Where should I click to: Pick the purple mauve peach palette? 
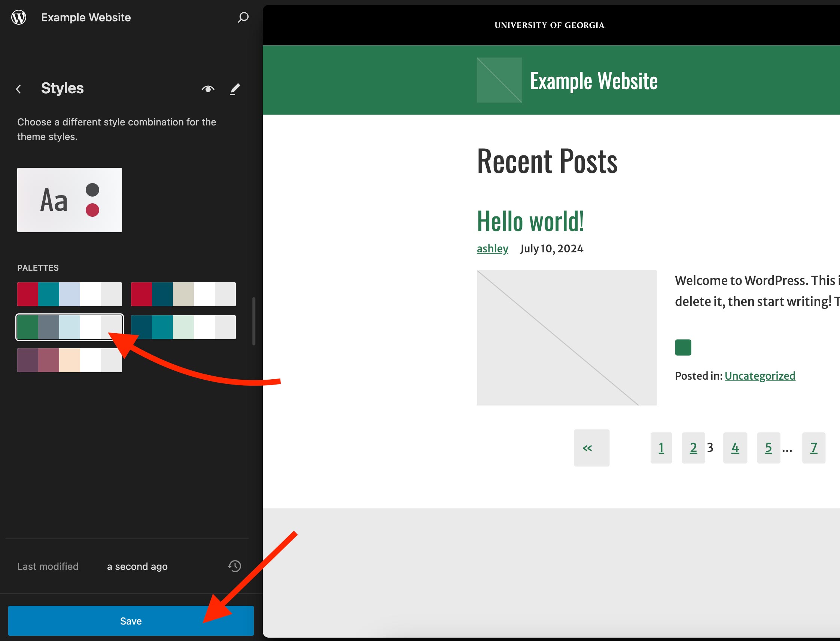69,360
